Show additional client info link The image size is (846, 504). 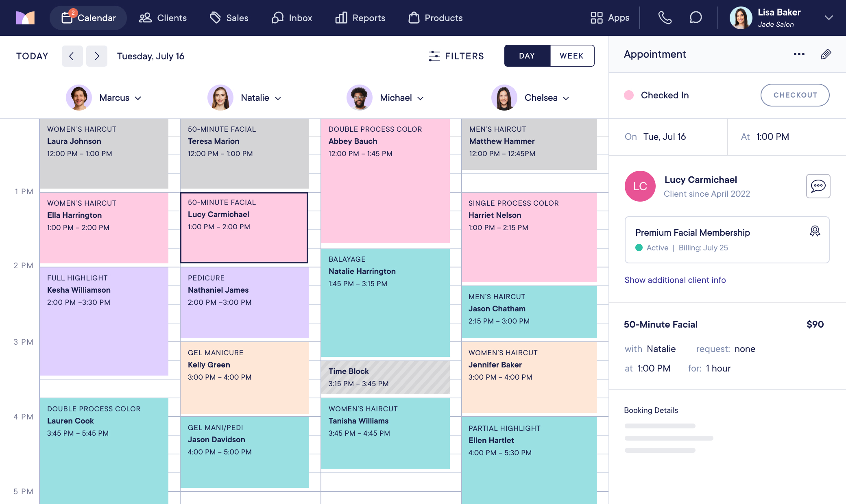675,280
